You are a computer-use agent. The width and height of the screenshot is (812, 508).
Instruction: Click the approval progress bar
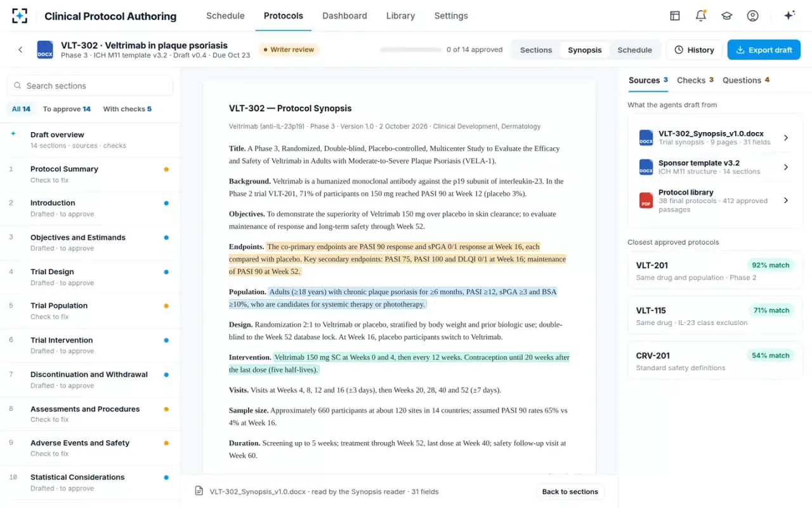411,50
